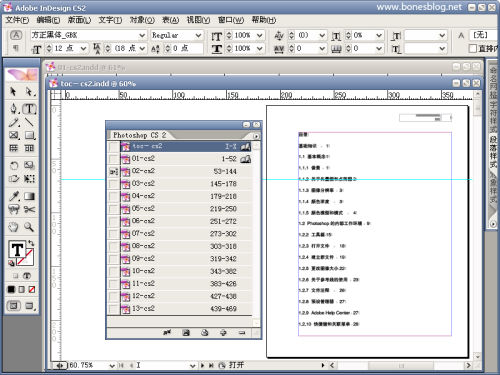Select the Pen tool
Screen dimensions: 500x375
coord(13,109)
